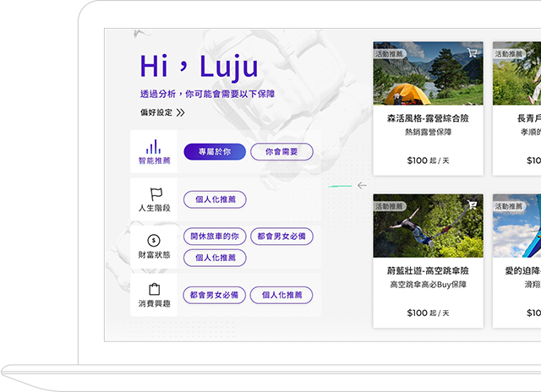Image resolution: width=541 pixels, height=392 pixels.
Task: Click the 消費興趣 shopping bag icon
Action: [154, 289]
